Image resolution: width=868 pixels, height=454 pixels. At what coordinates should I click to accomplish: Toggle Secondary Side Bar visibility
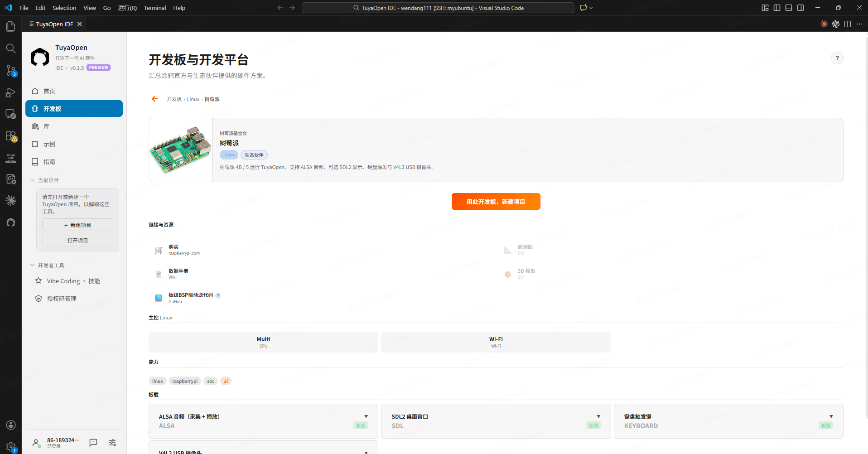click(800, 8)
